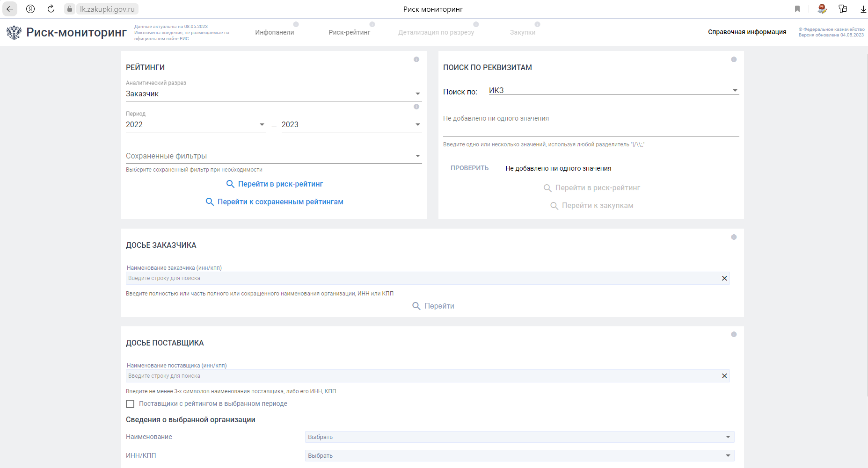Click Перейти в риск-рейтинг in Рейтинги panel
Screen dimensions: 868x468
[280, 184]
